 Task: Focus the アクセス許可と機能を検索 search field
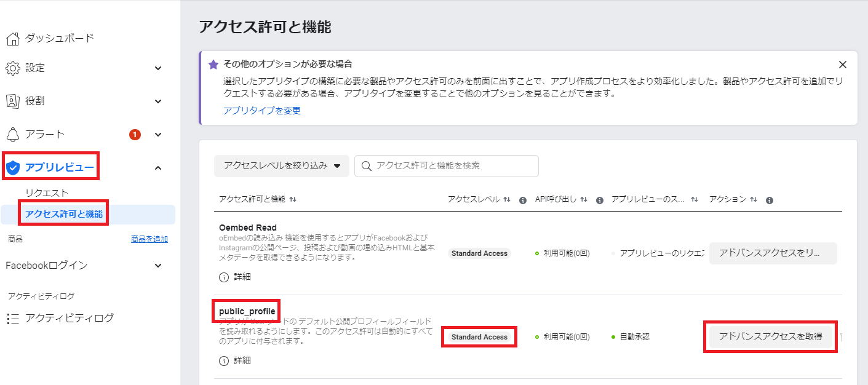point(447,165)
